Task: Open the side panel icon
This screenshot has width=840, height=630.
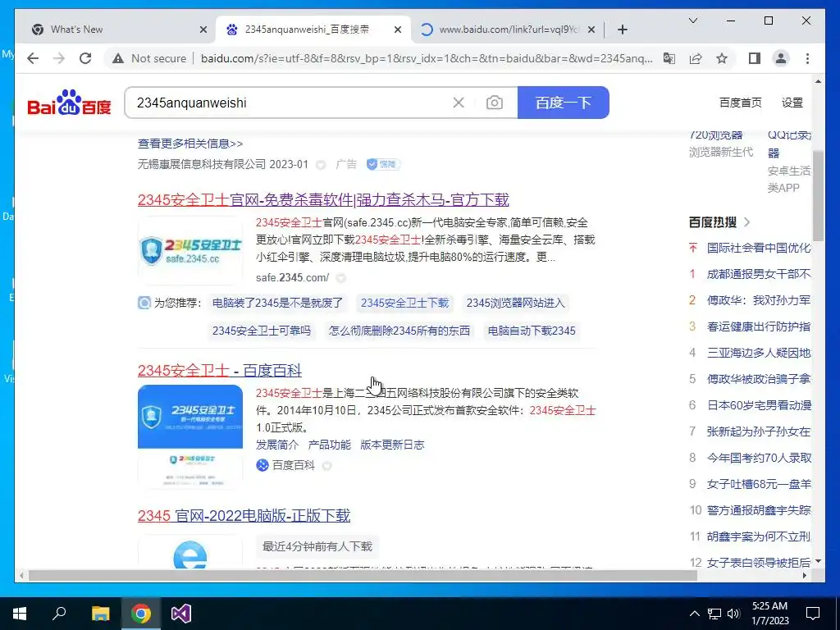Action: point(755,58)
